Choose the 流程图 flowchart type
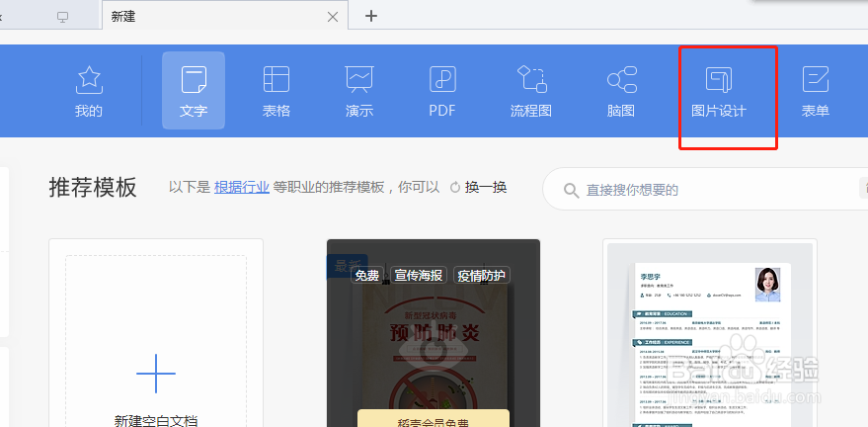The height and width of the screenshot is (427, 868). (x=531, y=91)
